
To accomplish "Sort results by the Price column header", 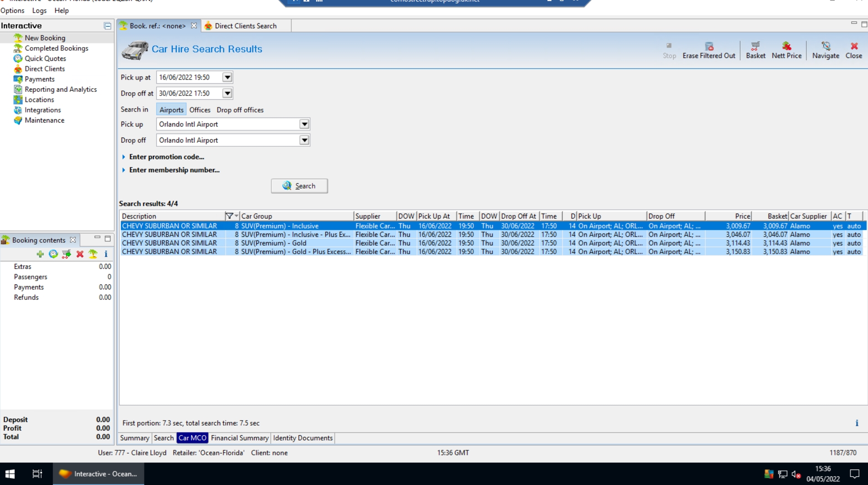I will point(728,216).
